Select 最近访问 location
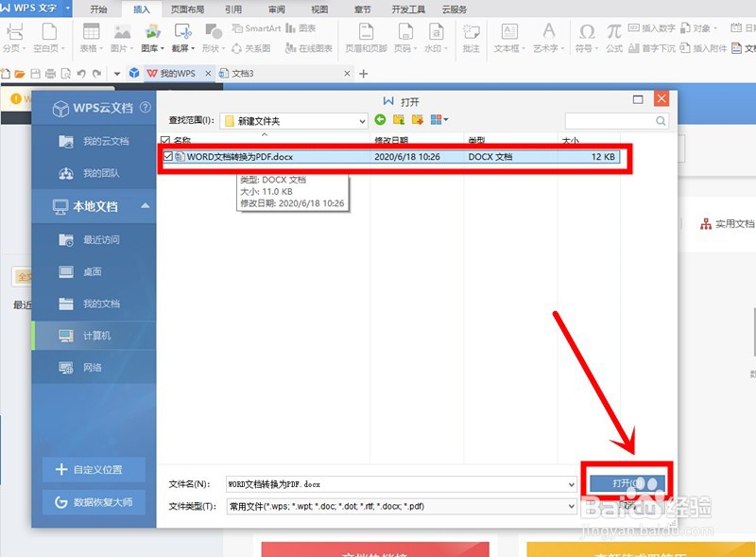The height and width of the screenshot is (557, 756). 94,239
